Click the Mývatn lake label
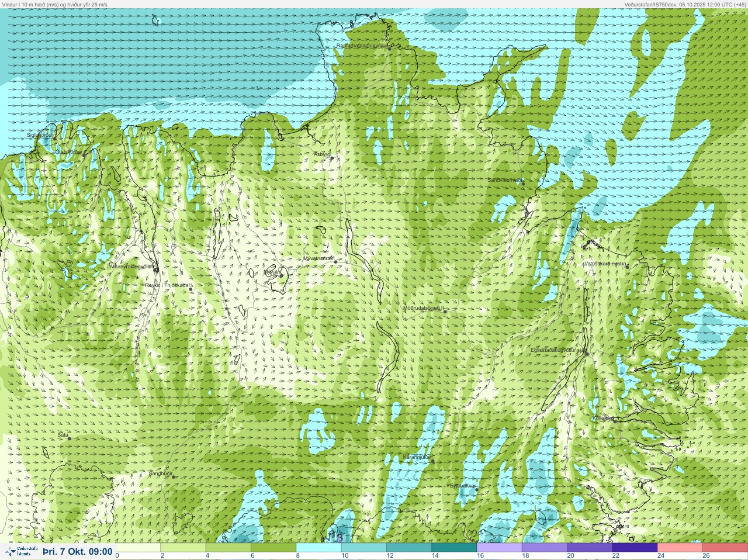 272,272
